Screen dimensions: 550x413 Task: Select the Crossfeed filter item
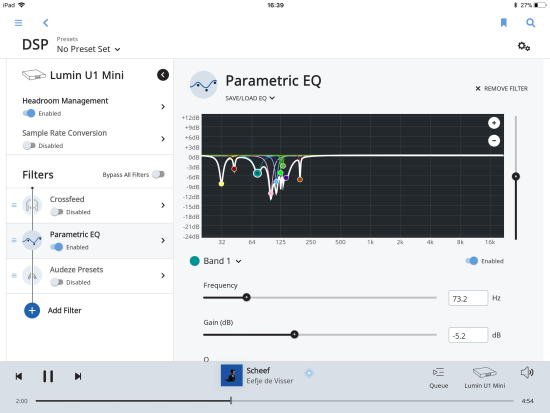point(90,205)
